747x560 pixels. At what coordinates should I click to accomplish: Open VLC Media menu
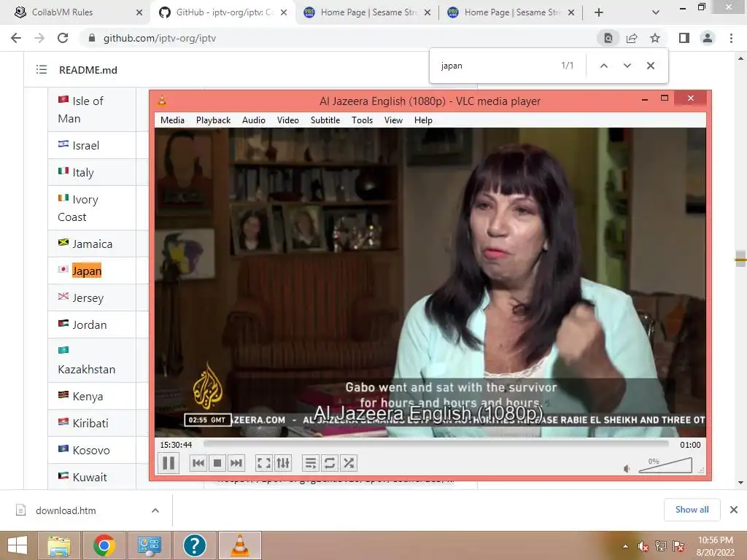click(x=172, y=120)
